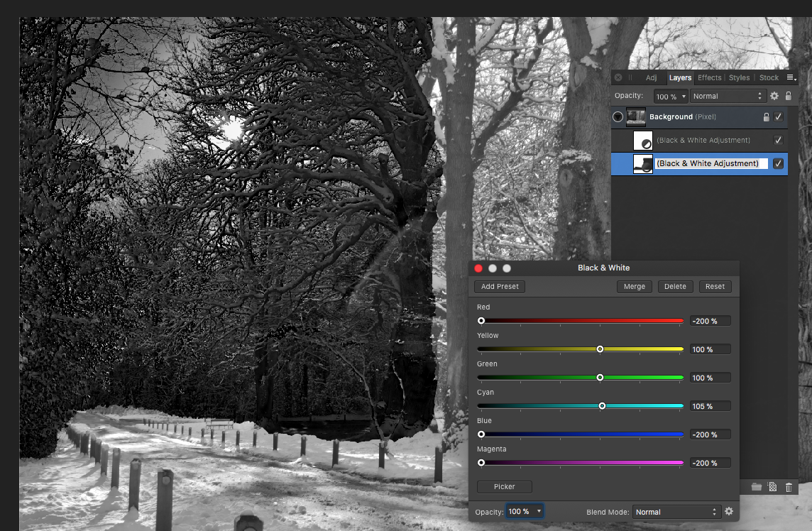Toggle visibility of the unselected Black & White Adjustment
The height and width of the screenshot is (531, 812).
point(778,141)
